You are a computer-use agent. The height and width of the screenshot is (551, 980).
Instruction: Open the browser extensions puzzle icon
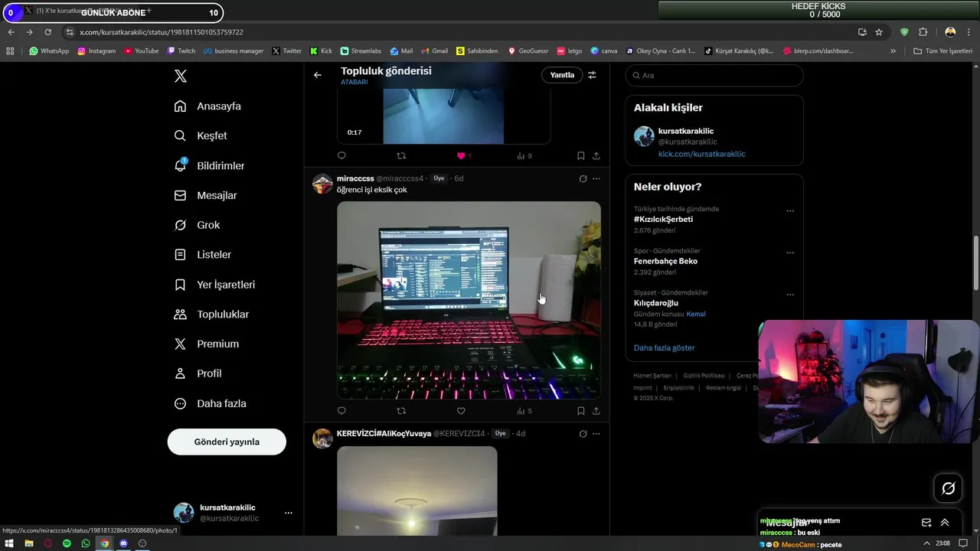(923, 32)
